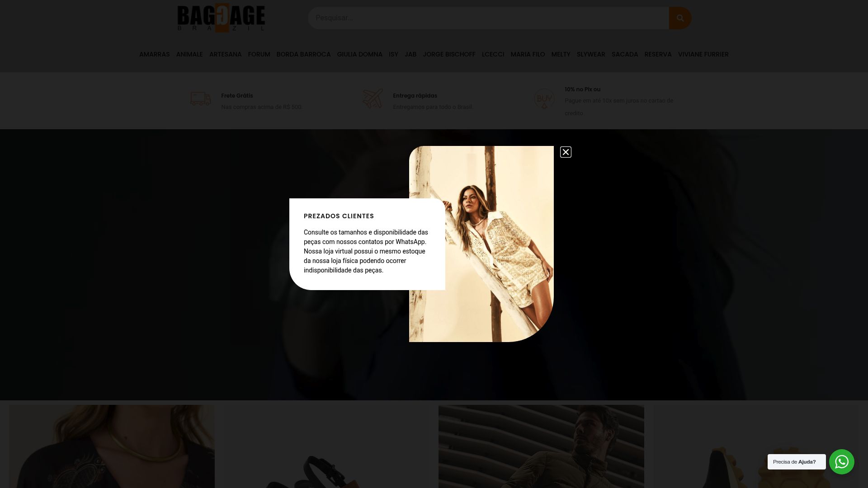Close the Prezados Clientes popup
868x488 pixels.
point(566,152)
